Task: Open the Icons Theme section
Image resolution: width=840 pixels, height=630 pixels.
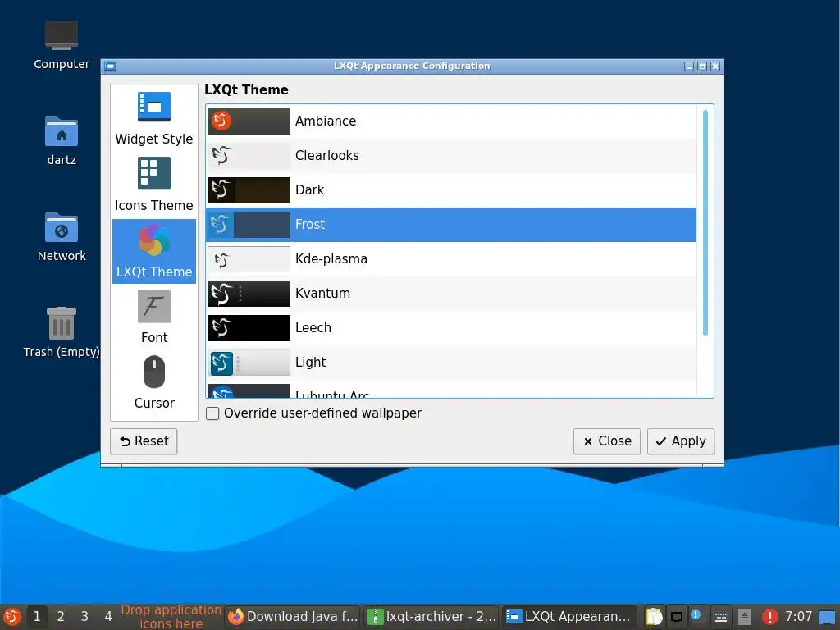Action: tap(153, 185)
